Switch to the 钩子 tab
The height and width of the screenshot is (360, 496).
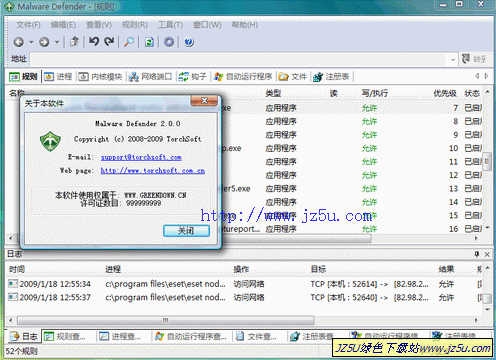(193, 77)
